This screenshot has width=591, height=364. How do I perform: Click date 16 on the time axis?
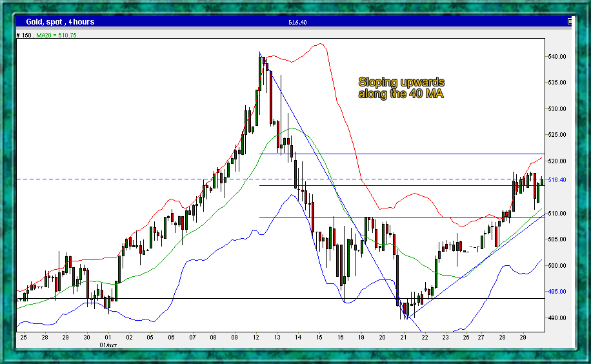click(x=340, y=338)
